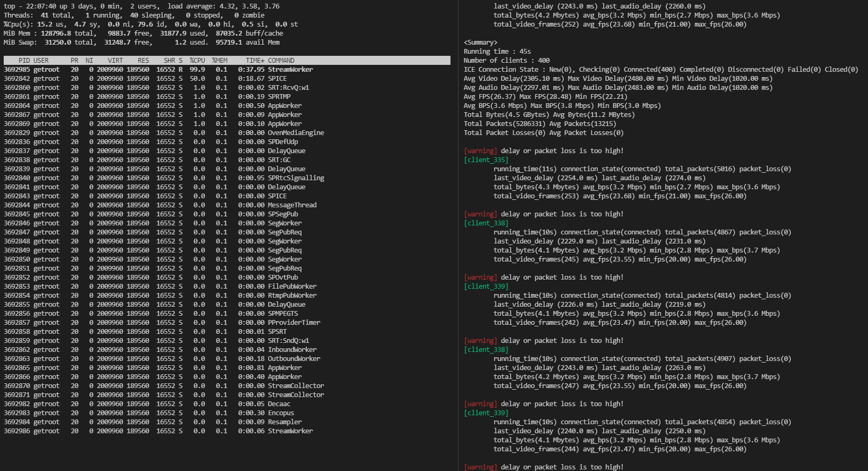Click the %MEM column header
This screenshot has width=868, height=471.
tap(220, 61)
